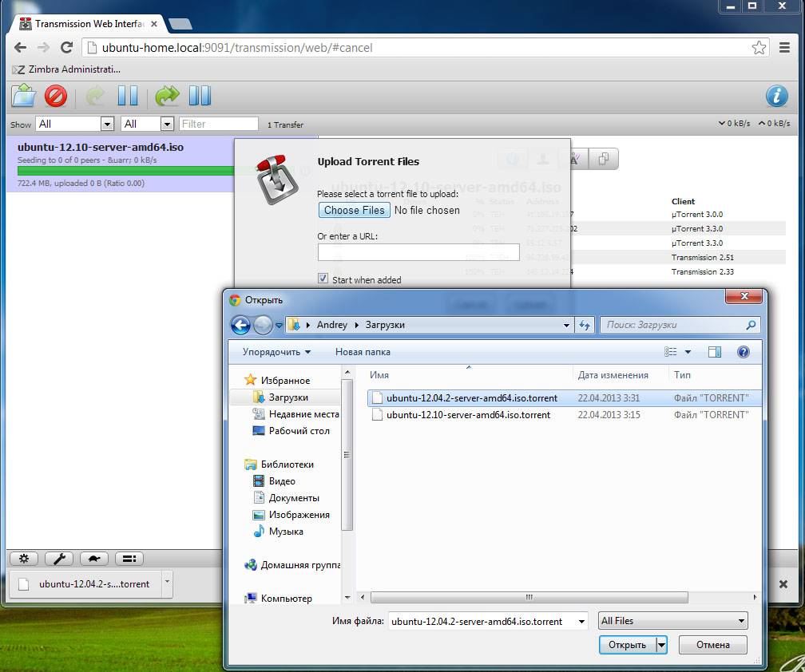
Task: Refresh the Загрузки folder location
Action: [585, 325]
